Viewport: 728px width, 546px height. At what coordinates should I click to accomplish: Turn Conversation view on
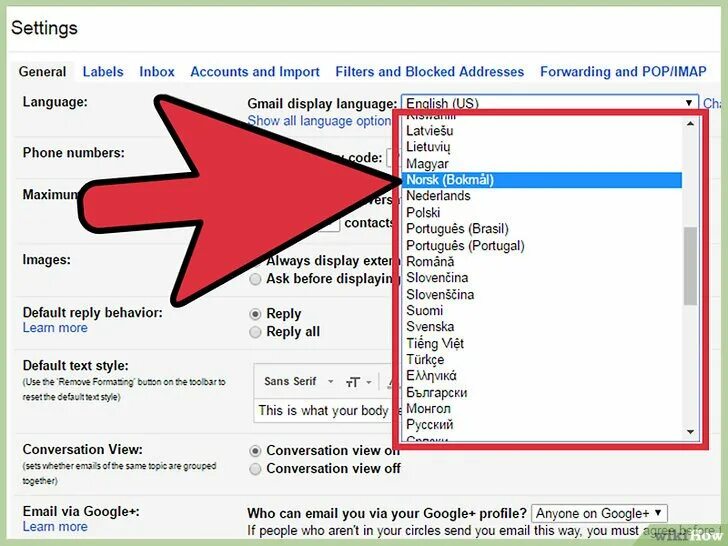255,451
